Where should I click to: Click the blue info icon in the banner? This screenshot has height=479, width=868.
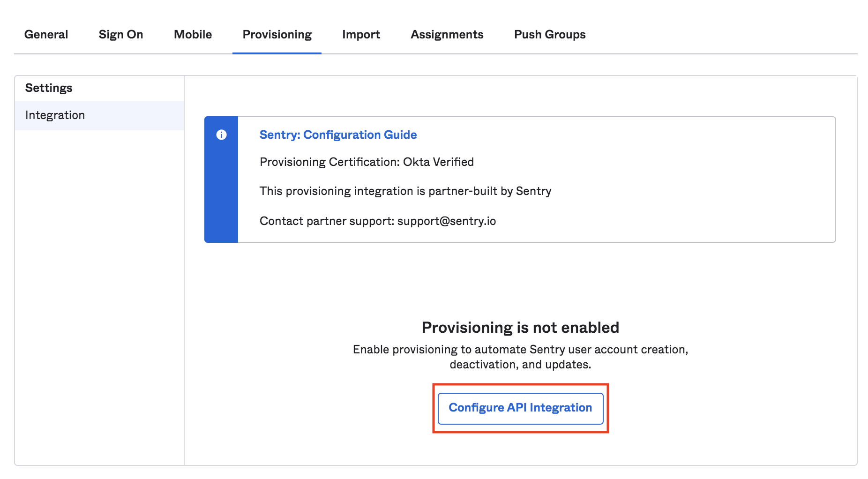click(x=221, y=135)
